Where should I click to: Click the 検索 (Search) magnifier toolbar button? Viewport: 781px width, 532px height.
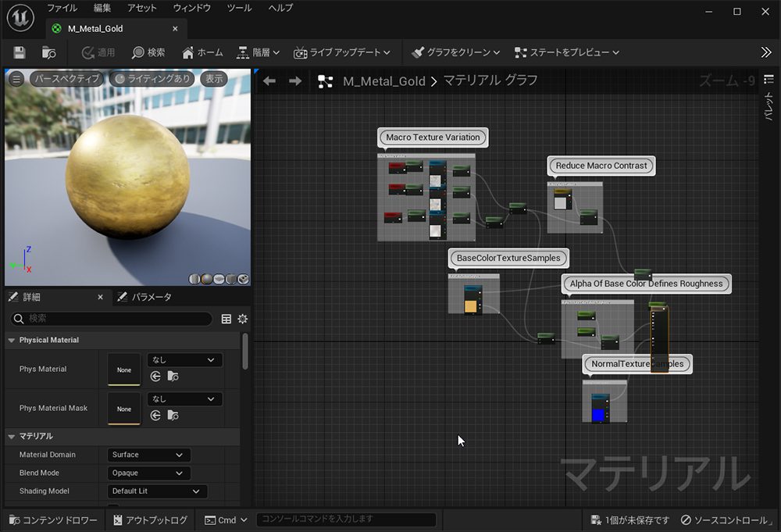tap(148, 52)
